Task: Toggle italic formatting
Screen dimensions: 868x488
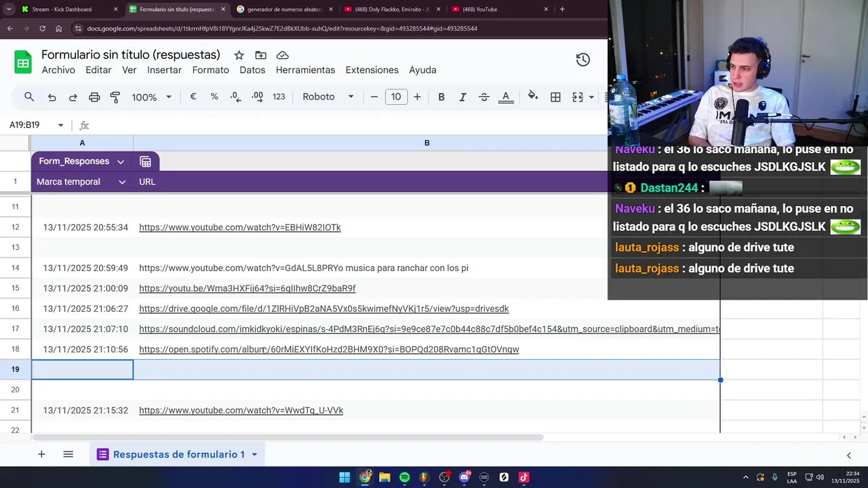Action: click(462, 97)
